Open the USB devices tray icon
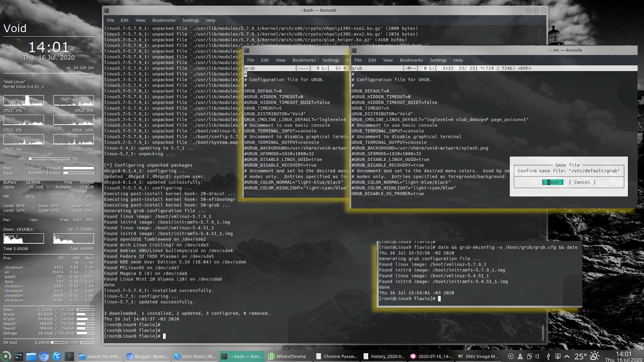 [x=548, y=356]
